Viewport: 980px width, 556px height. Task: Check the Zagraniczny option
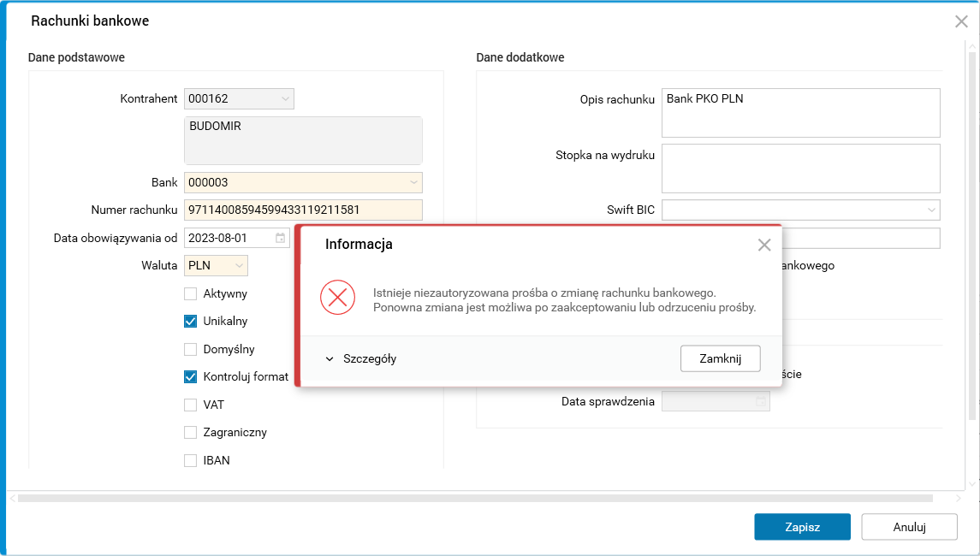pos(191,432)
